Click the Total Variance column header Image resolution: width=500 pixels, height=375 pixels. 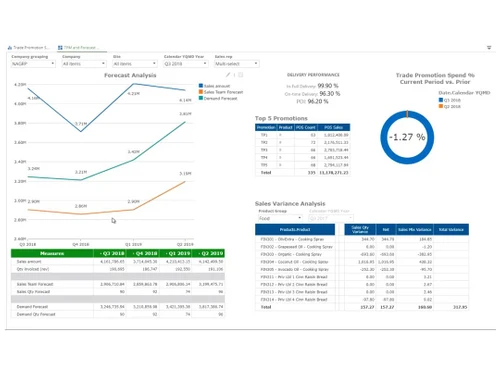click(451, 229)
